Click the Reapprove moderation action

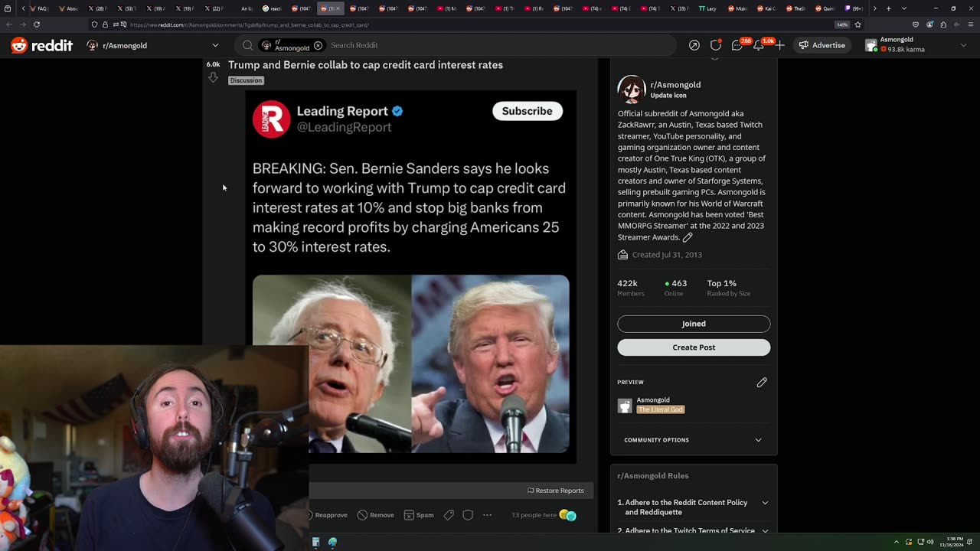328,515
